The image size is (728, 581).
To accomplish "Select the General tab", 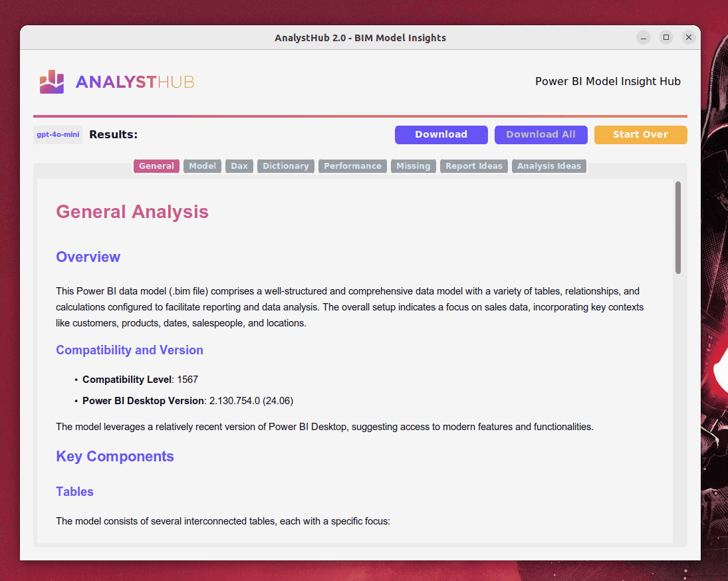I will (x=156, y=166).
